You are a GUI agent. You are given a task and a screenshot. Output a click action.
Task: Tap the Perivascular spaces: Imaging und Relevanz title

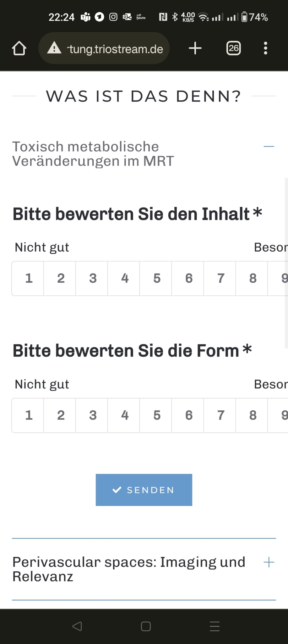coord(129,569)
